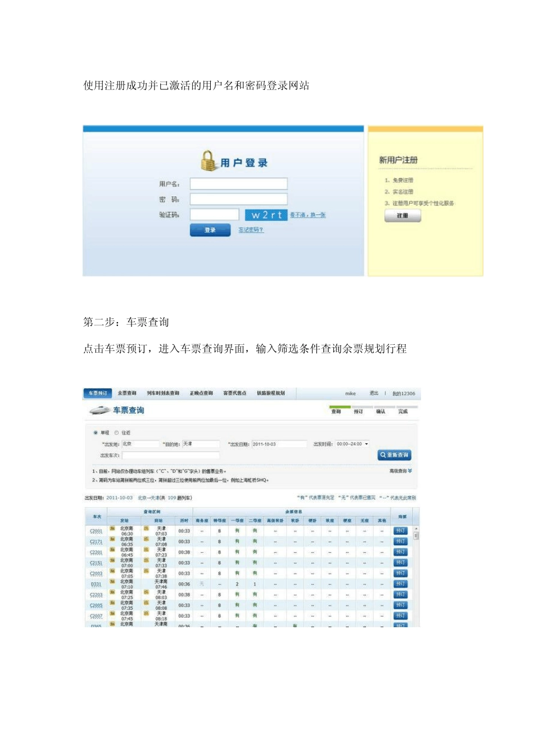Click the 二等座 column header

pos(255,520)
